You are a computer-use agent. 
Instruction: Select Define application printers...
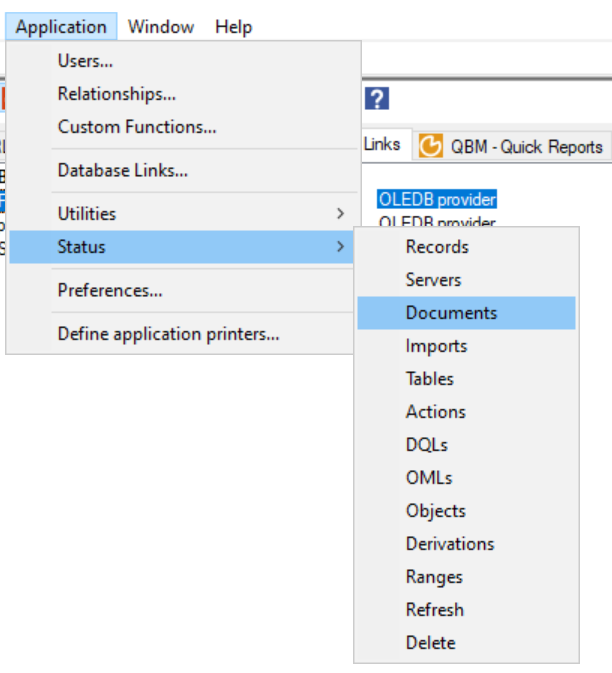[168, 334]
